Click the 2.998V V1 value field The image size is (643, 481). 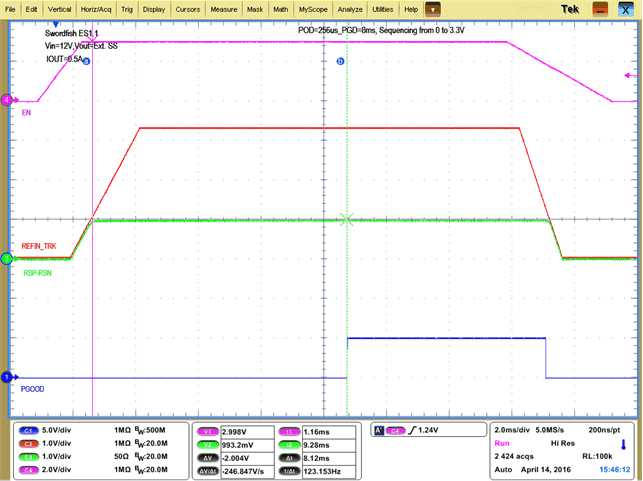pos(247,432)
